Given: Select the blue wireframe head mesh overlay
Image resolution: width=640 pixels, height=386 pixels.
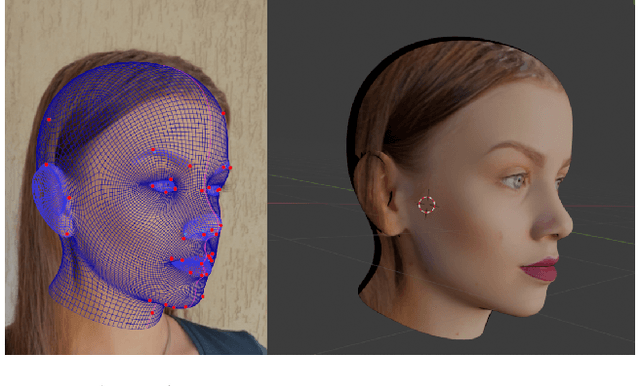Looking at the screenshot, I should 132,195.
